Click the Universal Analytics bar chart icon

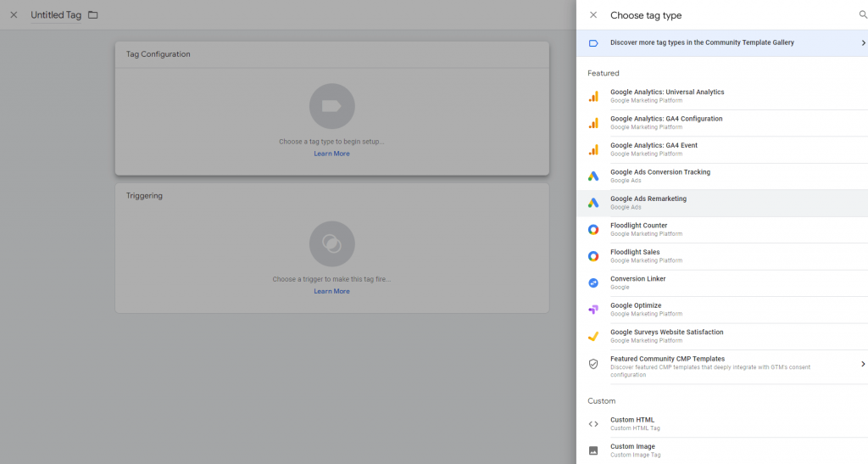[x=593, y=97]
